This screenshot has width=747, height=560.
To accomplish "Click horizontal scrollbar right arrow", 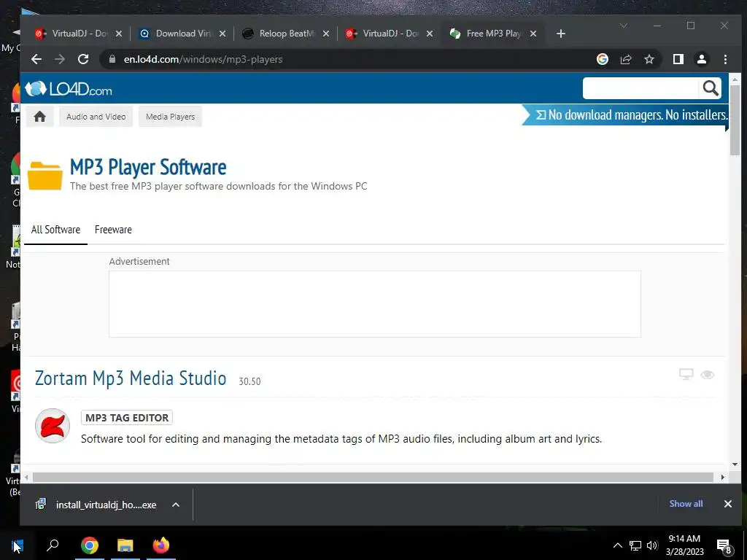I will [x=722, y=477].
